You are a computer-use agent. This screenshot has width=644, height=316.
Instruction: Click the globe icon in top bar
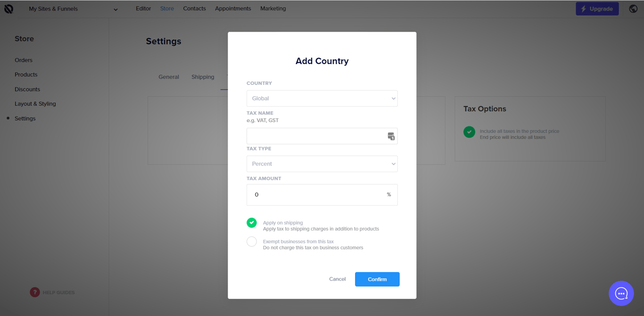click(633, 9)
